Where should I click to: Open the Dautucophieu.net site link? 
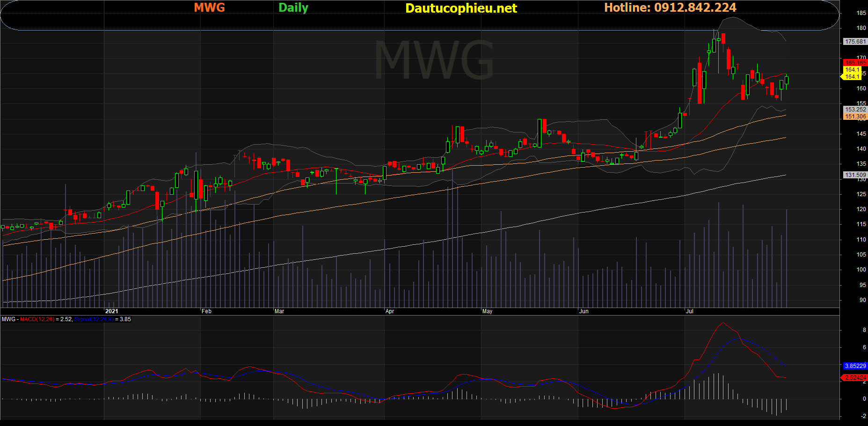coord(461,8)
